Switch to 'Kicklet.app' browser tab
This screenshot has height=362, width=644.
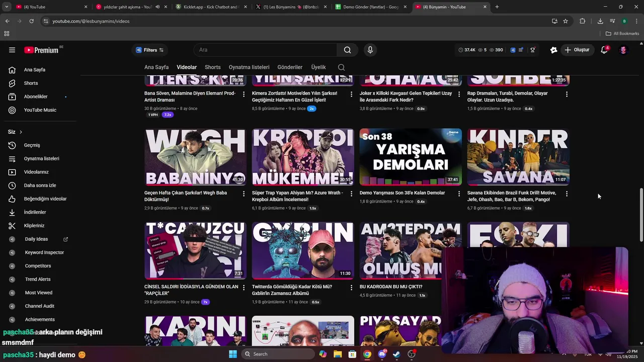[x=210, y=7]
